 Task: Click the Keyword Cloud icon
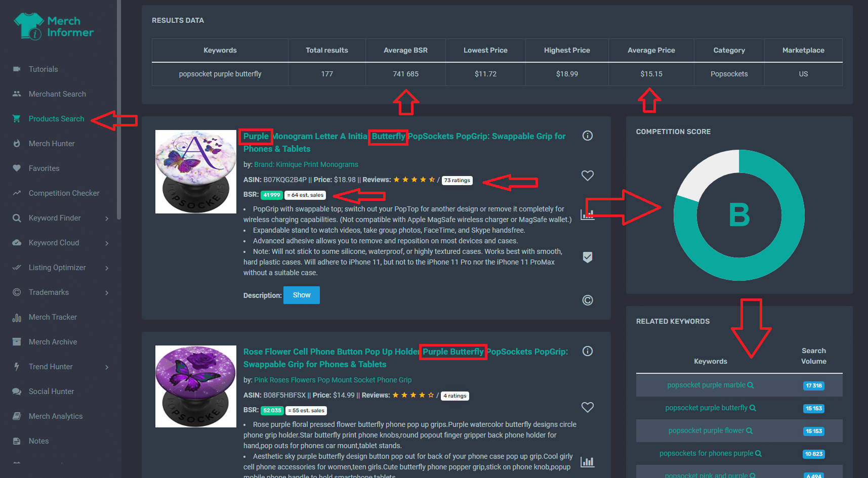tap(17, 242)
